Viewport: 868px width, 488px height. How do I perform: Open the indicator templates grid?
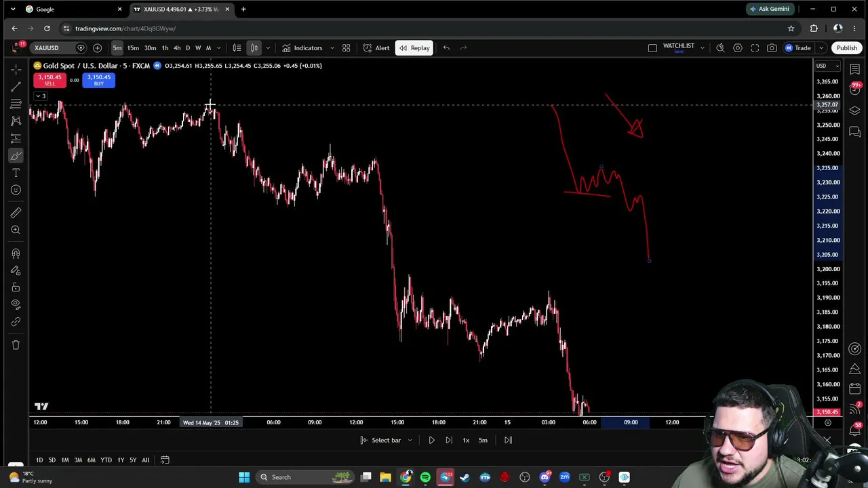[x=346, y=48]
